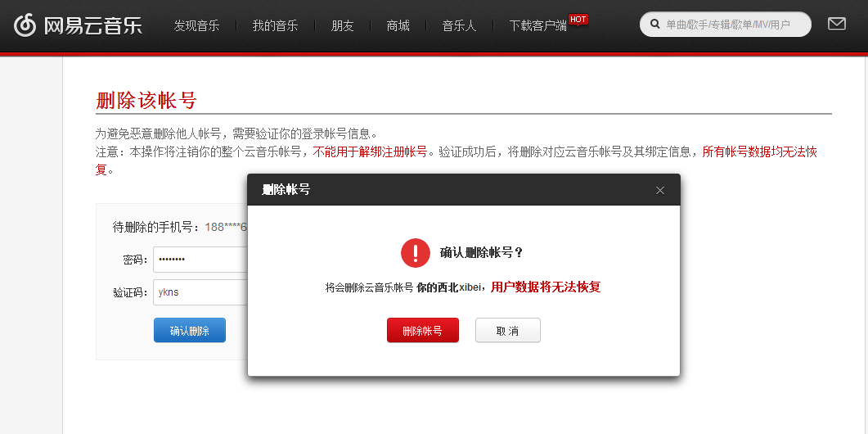Viewport: 868px width, 434px height.
Task: Click the search magnifier icon
Action: pyautogui.click(x=654, y=25)
